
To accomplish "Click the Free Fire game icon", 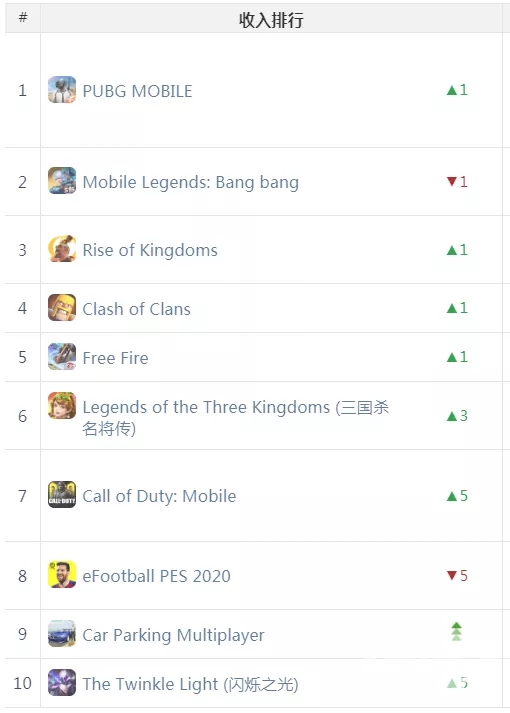I will (62, 357).
